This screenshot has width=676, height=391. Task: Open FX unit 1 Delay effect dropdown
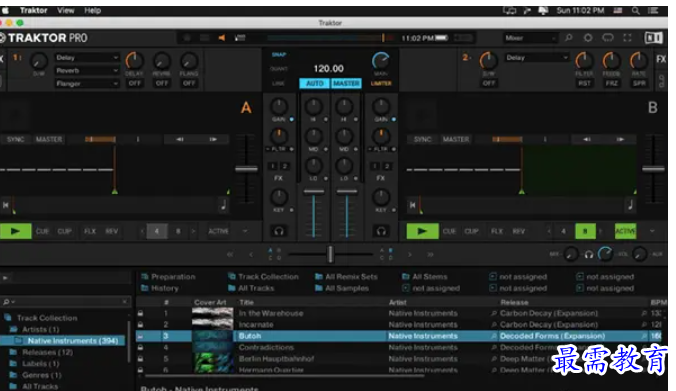click(x=87, y=57)
